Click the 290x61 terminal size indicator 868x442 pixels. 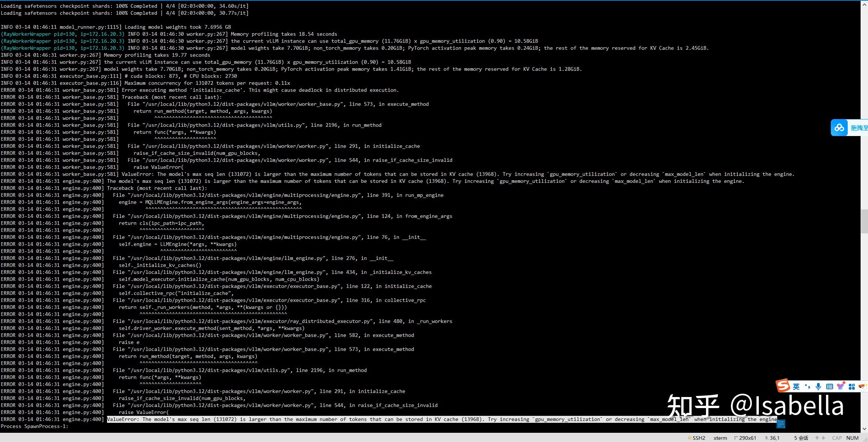[745, 438]
